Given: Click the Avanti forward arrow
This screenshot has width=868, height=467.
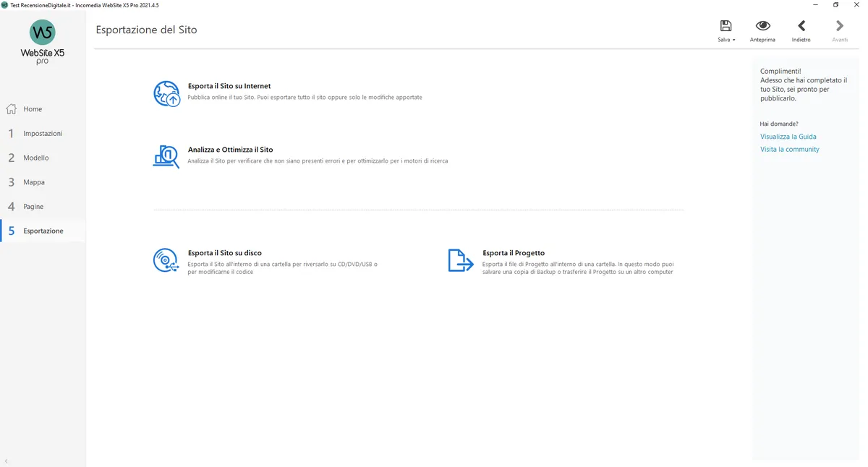Looking at the screenshot, I should tap(840, 26).
